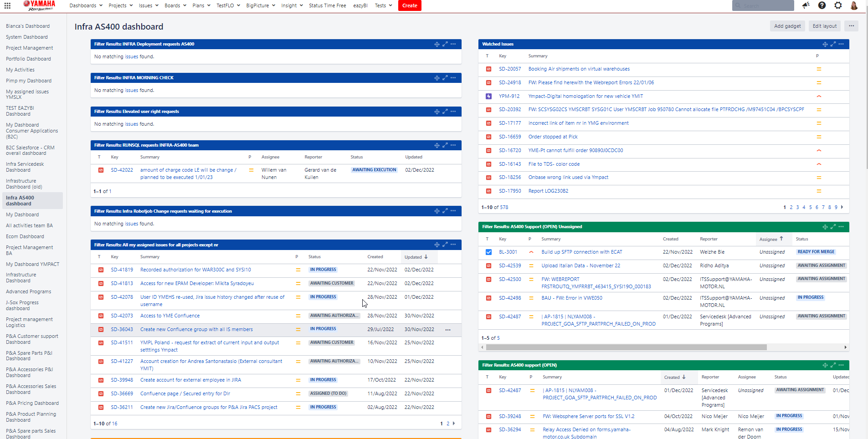The width and height of the screenshot is (868, 439).
Task: Click AWAITING EXECUTION status of SD-42022
Action: click(374, 170)
